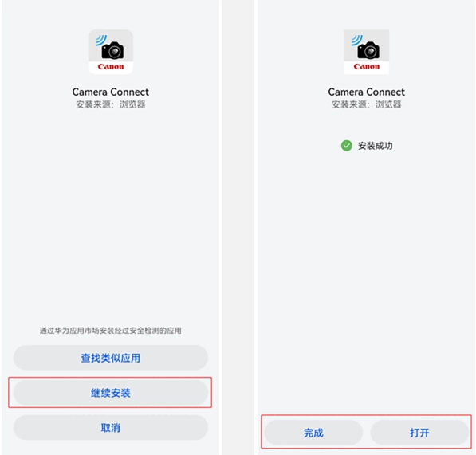Screen dimensions: 476x455
Task: Click the Camera Connect title on the success screen
Action: coord(367,92)
